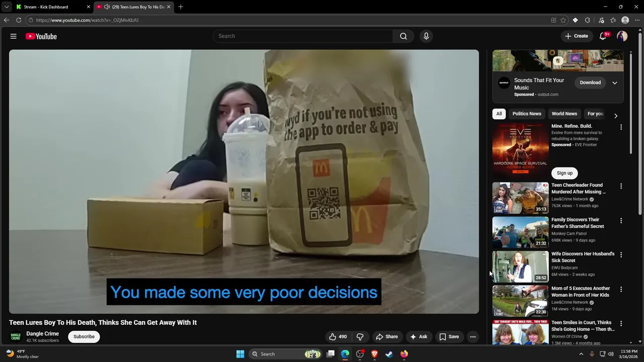
Task: Open tab search dropdown in title bar
Action: pyautogui.click(x=7, y=7)
